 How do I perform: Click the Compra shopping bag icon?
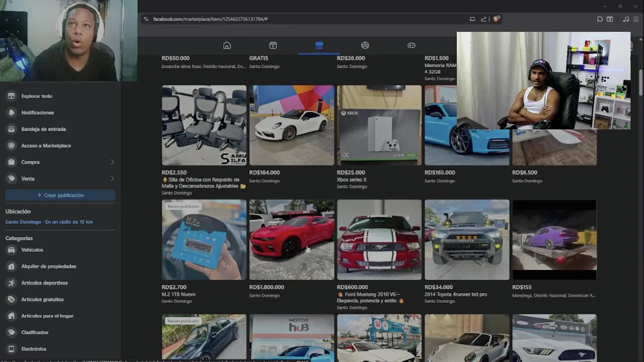click(x=11, y=162)
